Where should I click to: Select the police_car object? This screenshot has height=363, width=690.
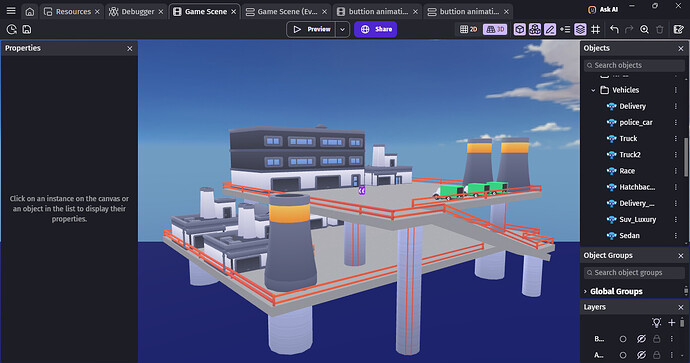click(636, 122)
